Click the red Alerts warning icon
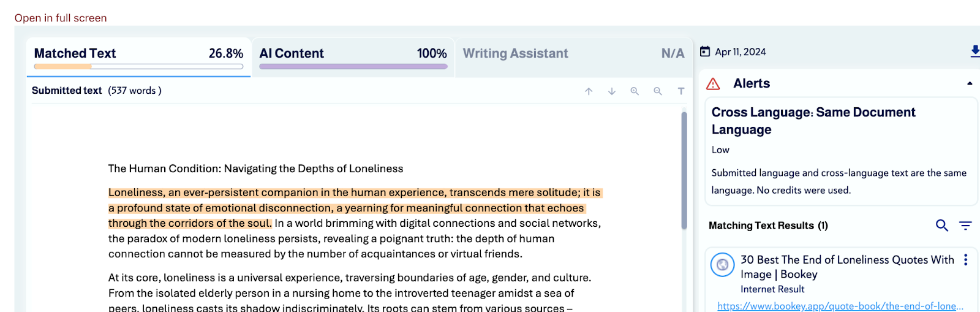 coord(713,84)
